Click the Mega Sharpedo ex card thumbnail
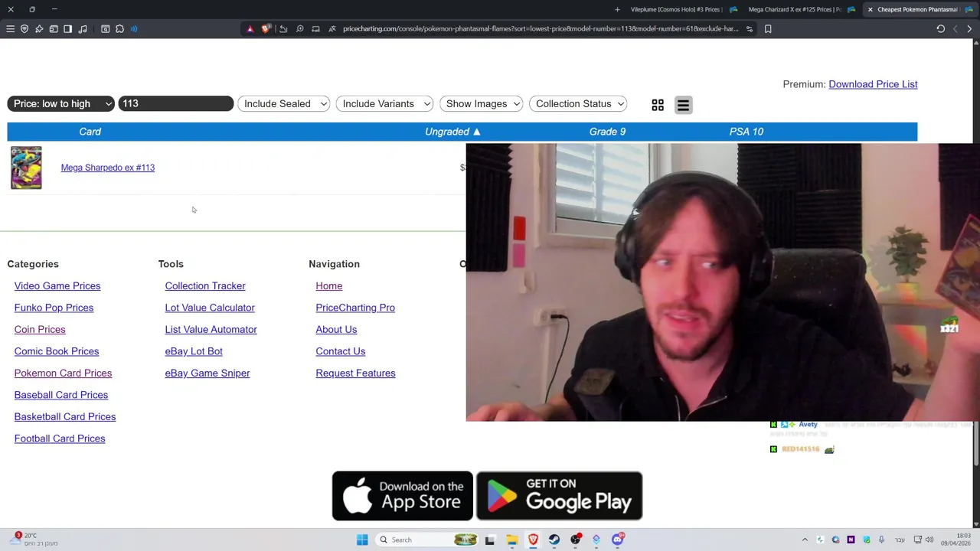 [x=26, y=168]
